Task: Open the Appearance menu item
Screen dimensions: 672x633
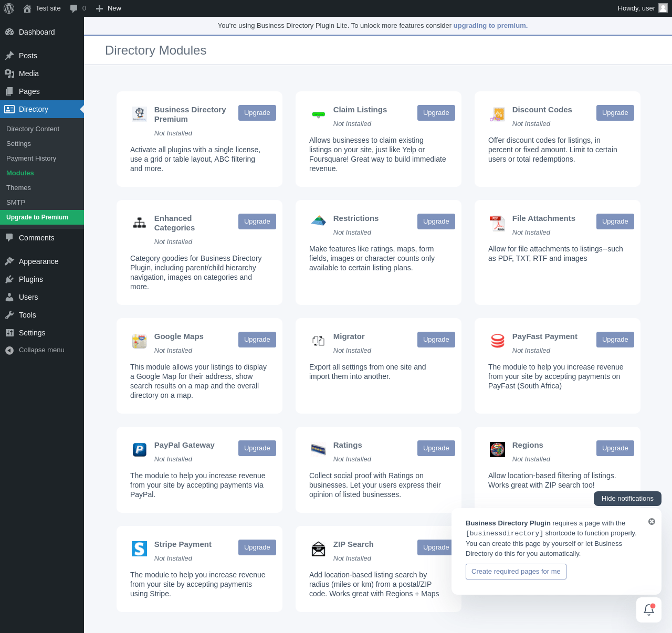Action: (x=42, y=261)
